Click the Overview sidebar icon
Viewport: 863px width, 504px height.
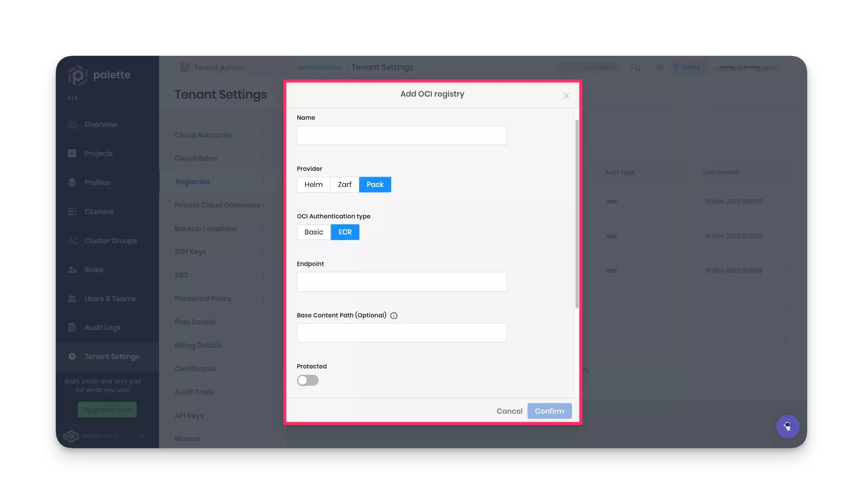tap(72, 124)
